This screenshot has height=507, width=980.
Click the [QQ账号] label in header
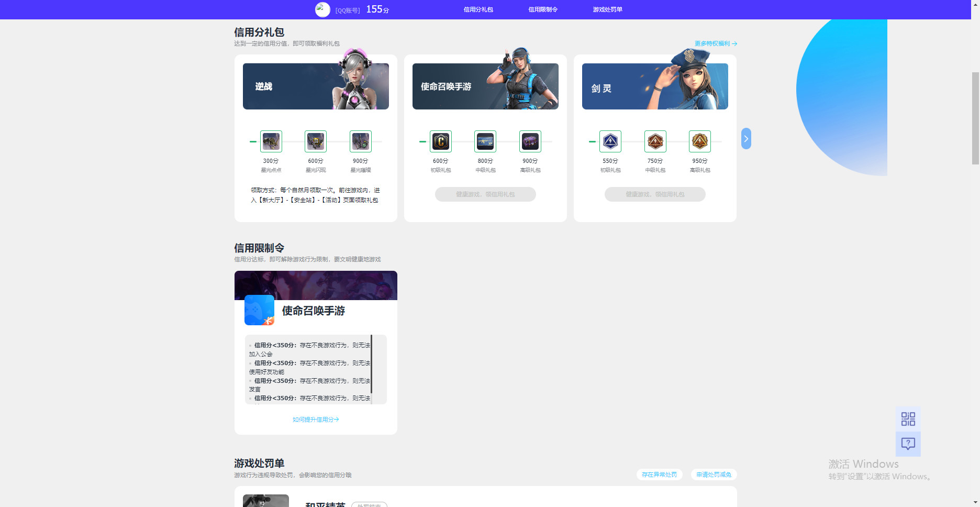(348, 10)
